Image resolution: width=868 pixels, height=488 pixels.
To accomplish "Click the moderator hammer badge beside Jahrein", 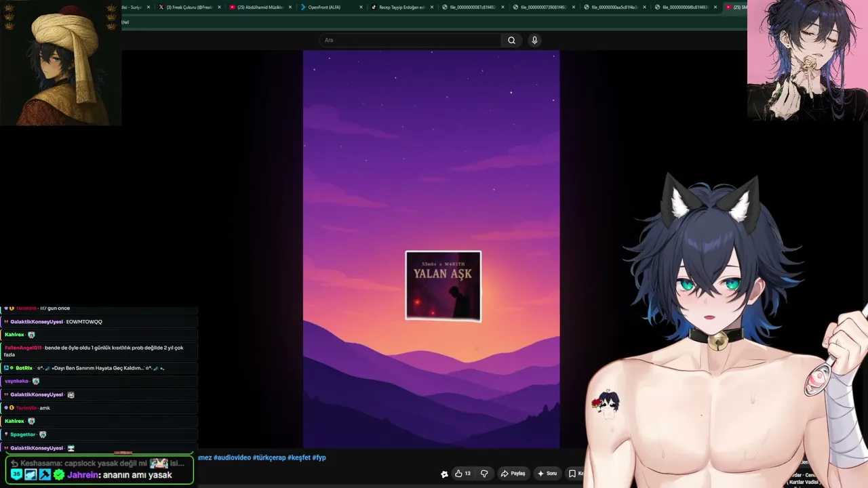I will click(x=45, y=475).
